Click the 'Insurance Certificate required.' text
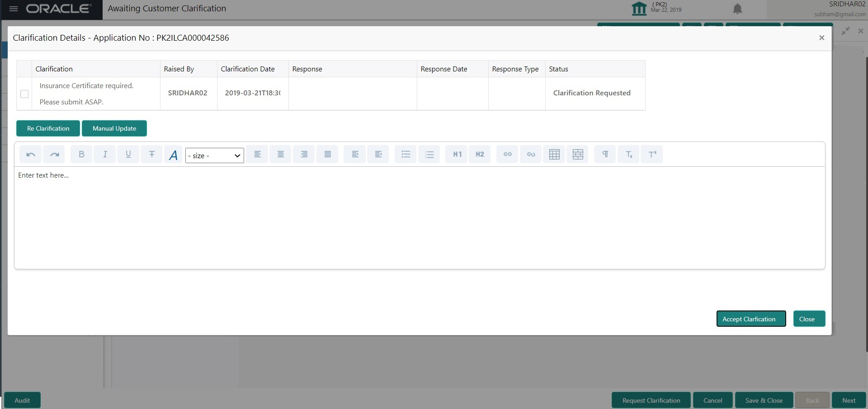The height and width of the screenshot is (409, 868). pos(86,86)
